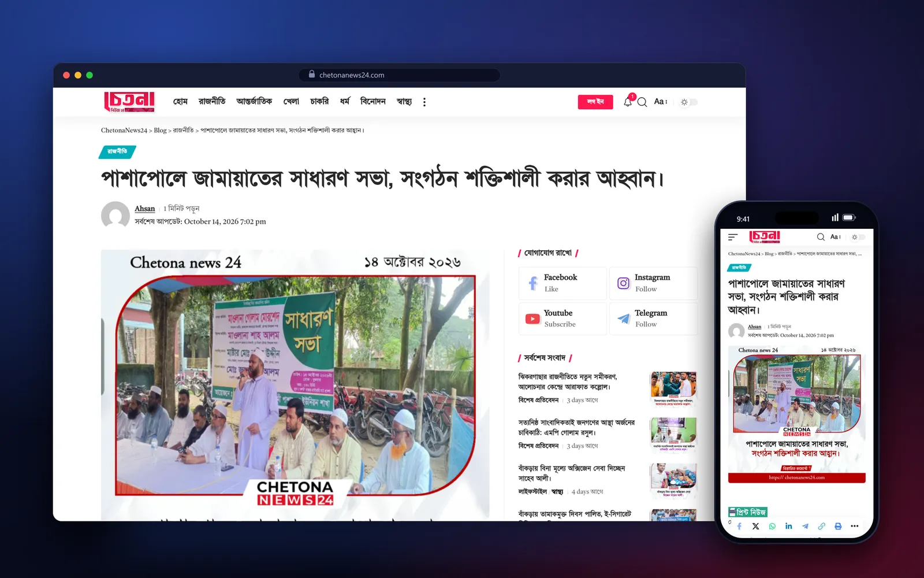Toggle the dark mode switch on the phone
Viewport: 924px width, 578px height.
click(x=858, y=237)
